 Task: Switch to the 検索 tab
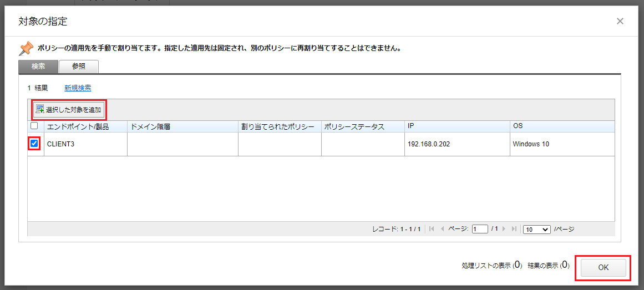point(38,67)
